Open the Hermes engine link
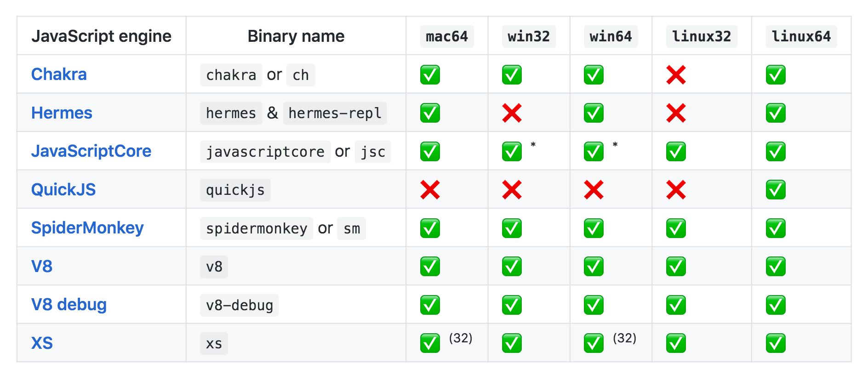The image size is (868, 375). [x=62, y=113]
